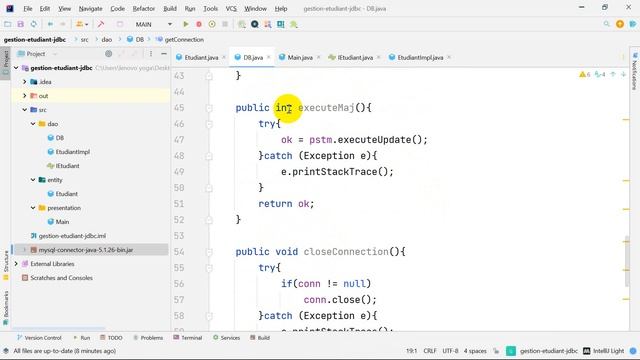This screenshot has width=640, height=360.
Task: Click the gray Stop icon
Action: coord(225,24)
